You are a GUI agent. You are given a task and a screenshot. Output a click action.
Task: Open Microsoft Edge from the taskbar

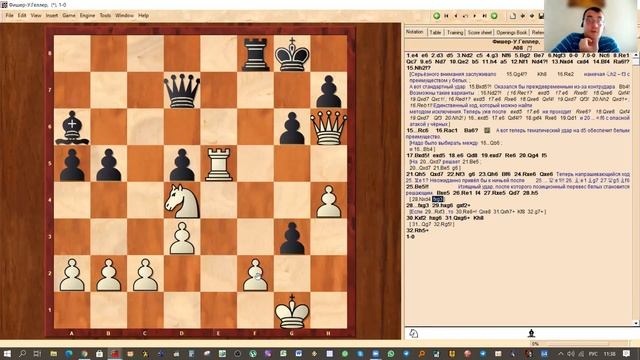point(69,353)
